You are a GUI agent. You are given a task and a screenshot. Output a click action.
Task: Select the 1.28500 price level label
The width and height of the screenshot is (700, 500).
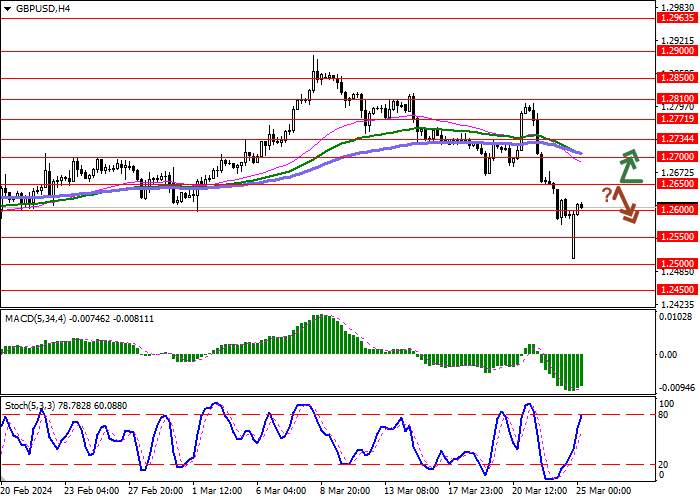pyautogui.click(x=678, y=78)
